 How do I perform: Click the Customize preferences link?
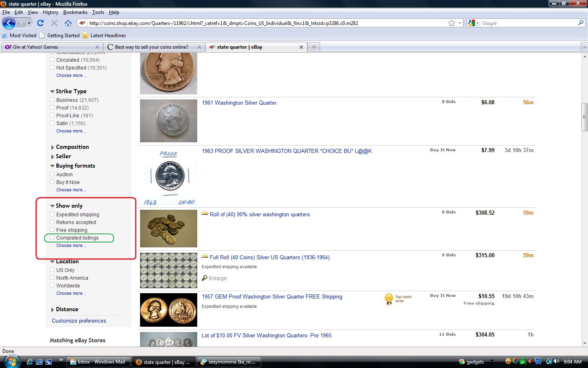pos(79,321)
